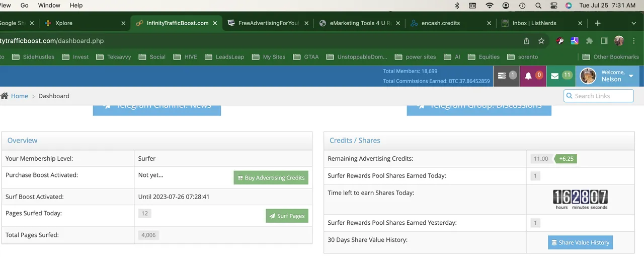Open the sorento bookmarks folder
Screen dimensions: 644x257
522,57
